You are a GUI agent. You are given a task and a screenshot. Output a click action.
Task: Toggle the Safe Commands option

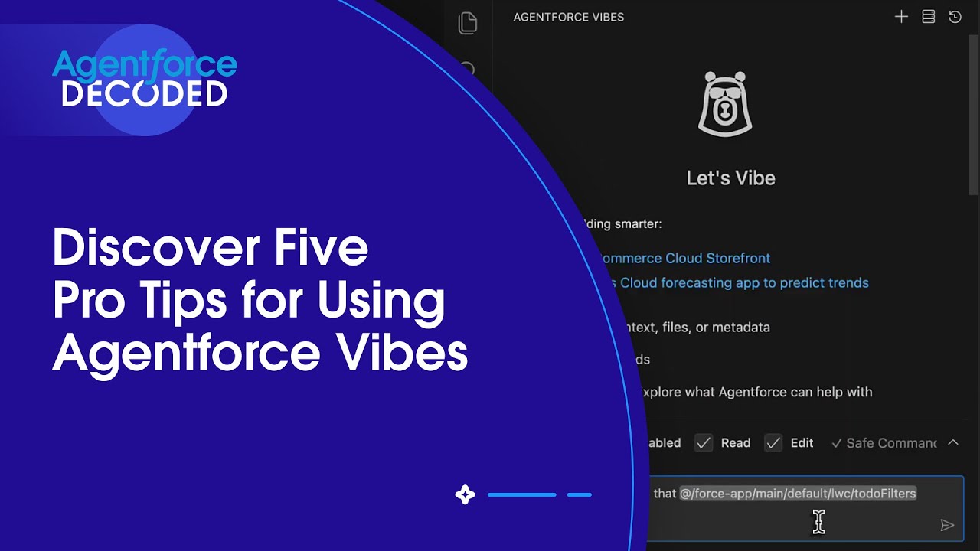884,443
